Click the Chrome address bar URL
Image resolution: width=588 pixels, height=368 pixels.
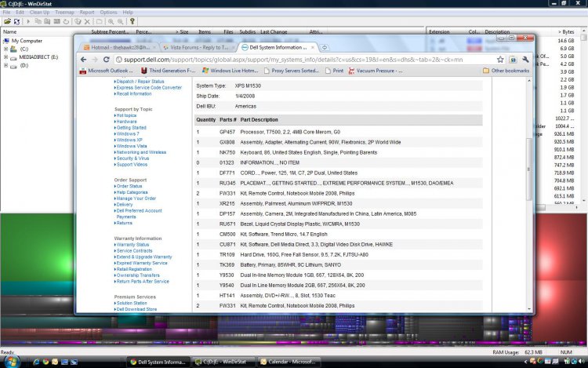293,60
